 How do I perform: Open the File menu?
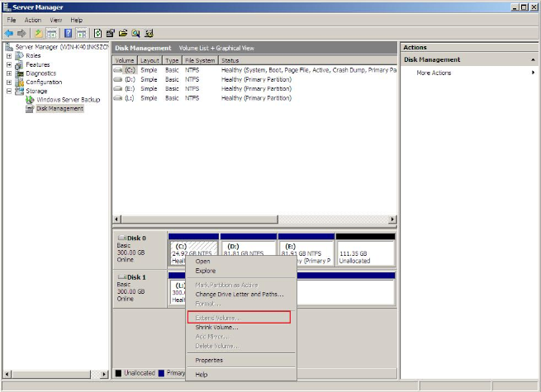pyautogui.click(x=12, y=20)
